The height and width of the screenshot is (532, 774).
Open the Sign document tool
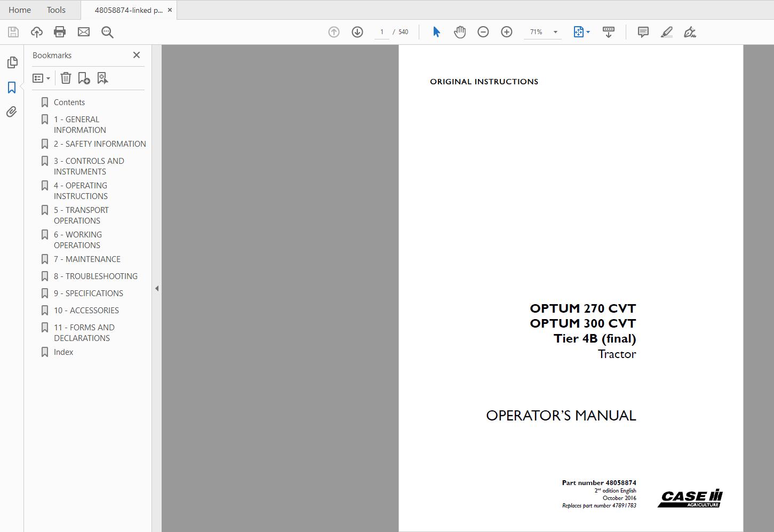690,32
